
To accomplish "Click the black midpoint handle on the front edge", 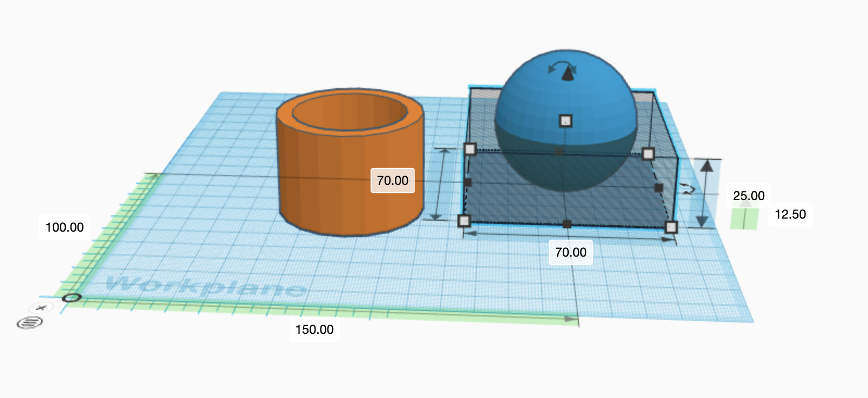I will [x=567, y=224].
